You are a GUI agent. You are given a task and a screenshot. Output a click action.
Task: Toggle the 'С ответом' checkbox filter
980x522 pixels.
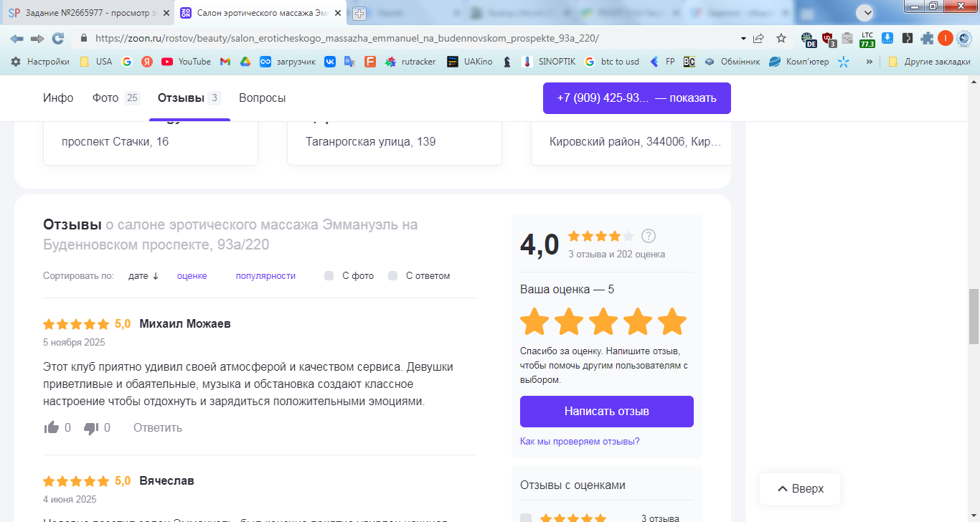coord(393,276)
